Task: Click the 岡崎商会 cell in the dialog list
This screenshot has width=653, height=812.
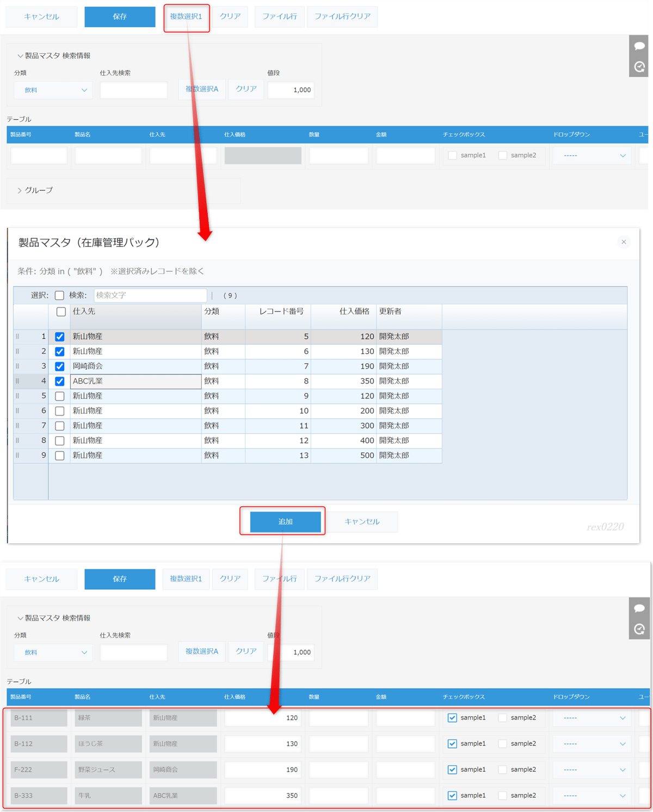Action: [135, 367]
